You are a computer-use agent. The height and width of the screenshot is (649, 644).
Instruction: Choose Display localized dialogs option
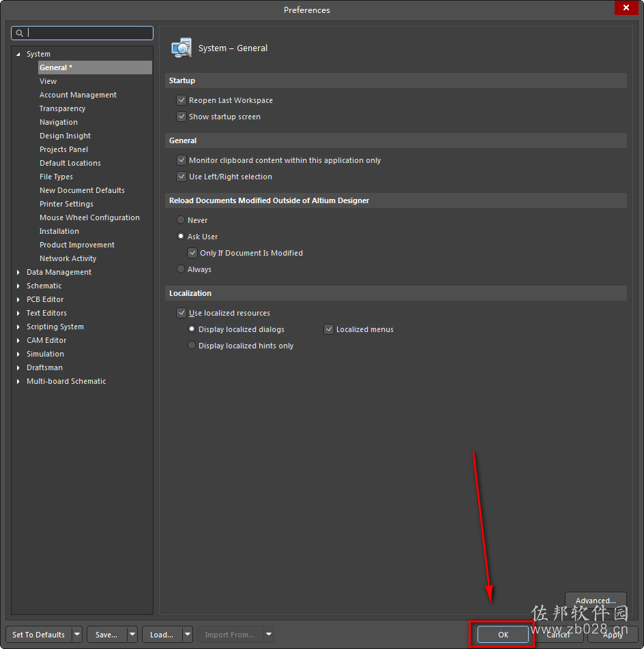(x=191, y=329)
